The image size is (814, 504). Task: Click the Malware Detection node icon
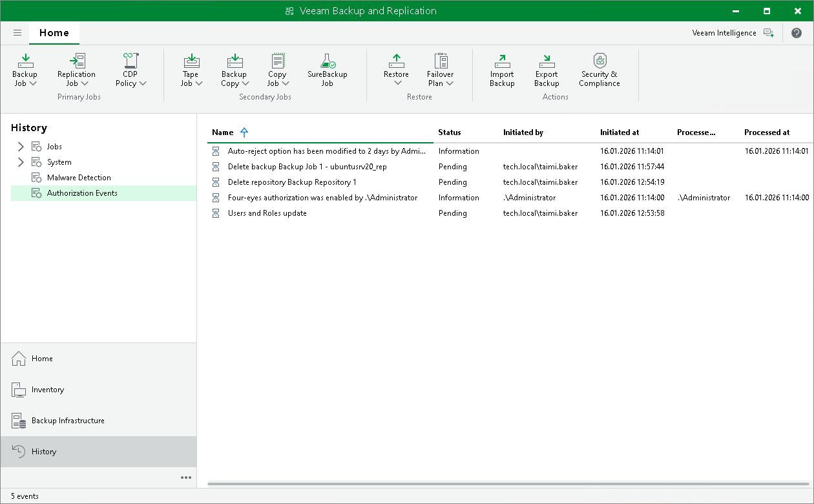tap(37, 178)
